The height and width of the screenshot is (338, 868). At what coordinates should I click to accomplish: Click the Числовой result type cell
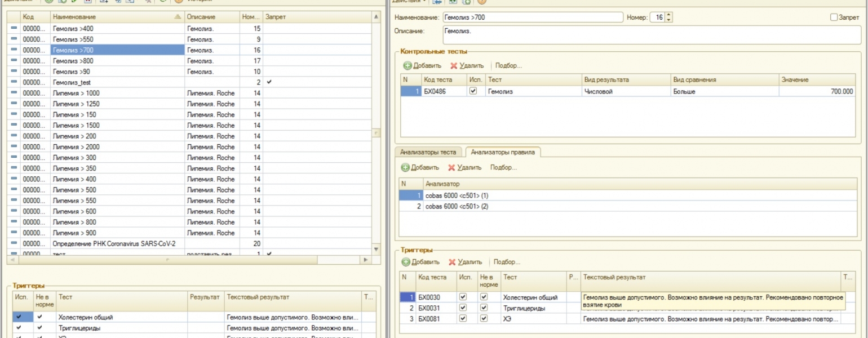tap(626, 91)
